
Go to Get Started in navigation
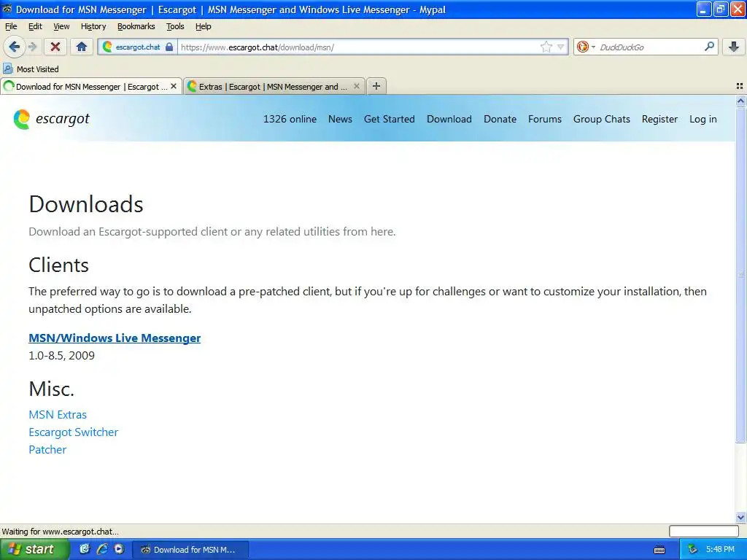click(390, 119)
